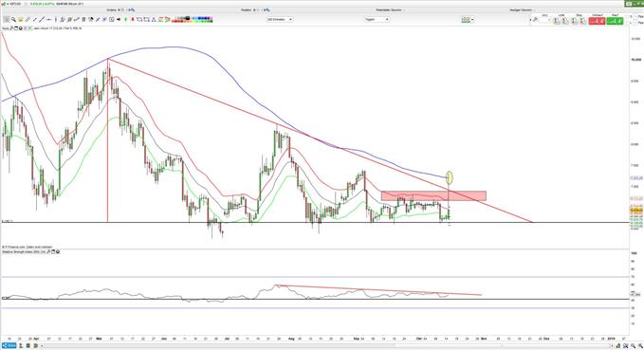Screen dimensions: 644x350
Task: Click the last icon at bottom-right corner
Action: [641, 346]
